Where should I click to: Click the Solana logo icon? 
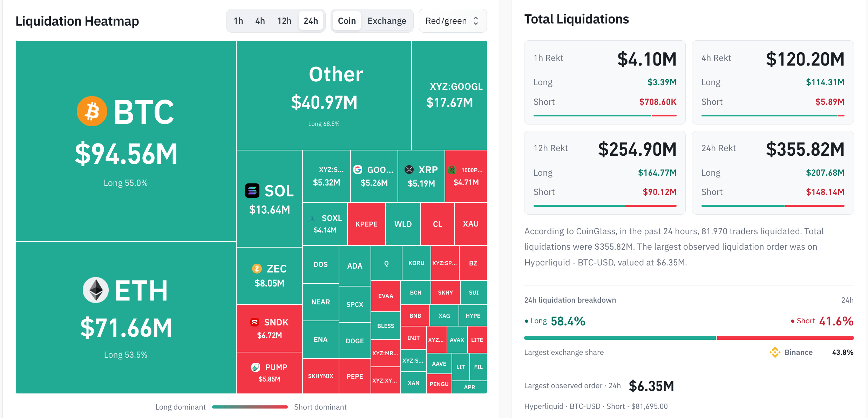pyautogui.click(x=252, y=191)
